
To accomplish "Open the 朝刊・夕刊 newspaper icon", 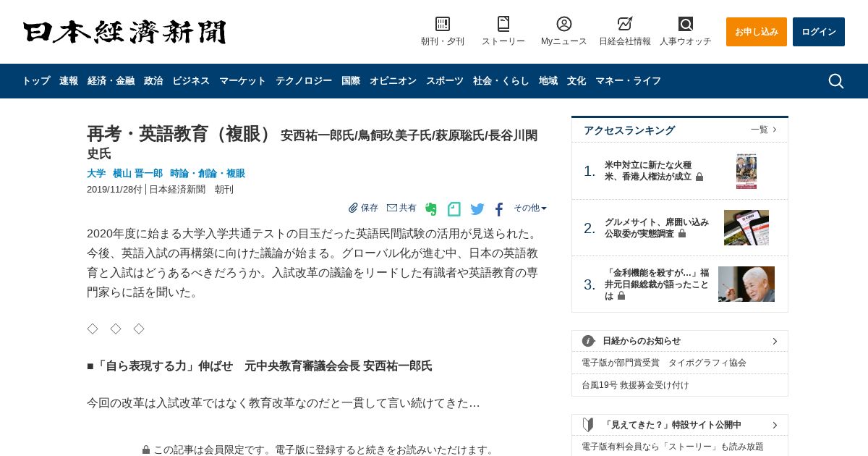I will pyautogui.click(x=443, y=24).
